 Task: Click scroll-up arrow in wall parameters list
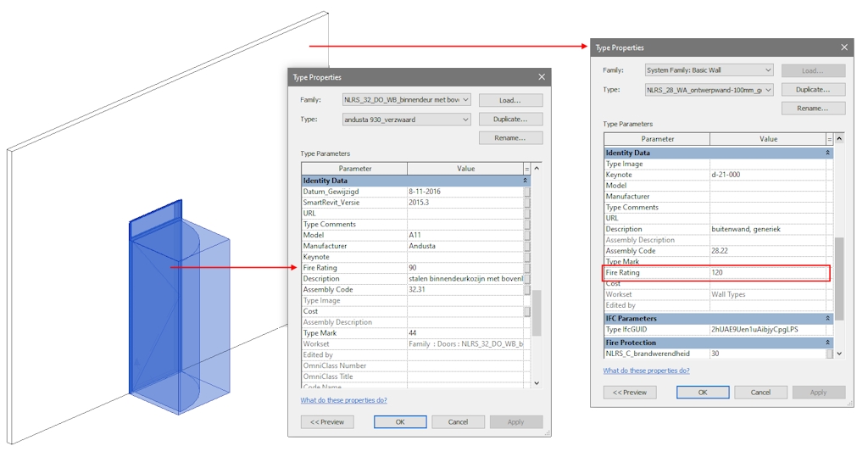[x=839, y=139]
